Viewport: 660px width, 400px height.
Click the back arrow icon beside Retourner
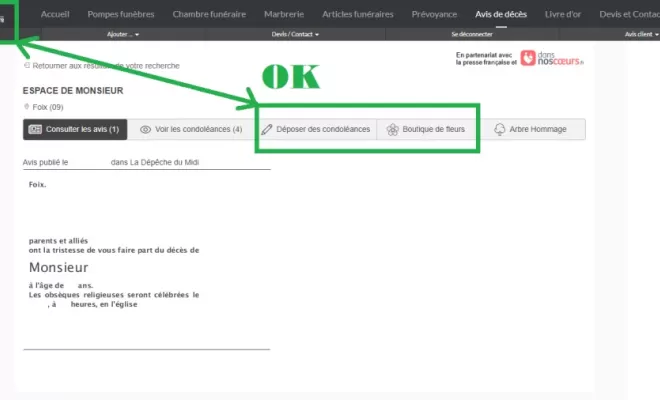[x=27, y=65]
